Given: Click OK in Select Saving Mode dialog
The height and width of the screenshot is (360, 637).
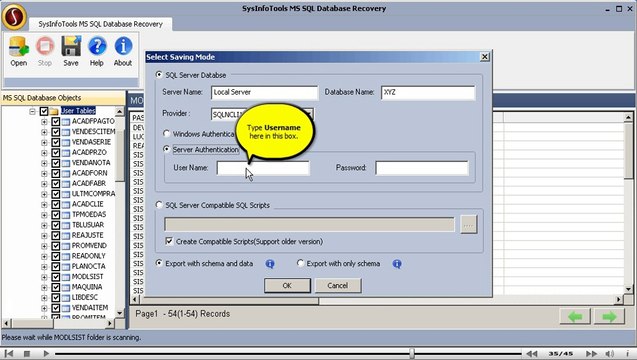Looking at the screenshot, I should 287,286.
